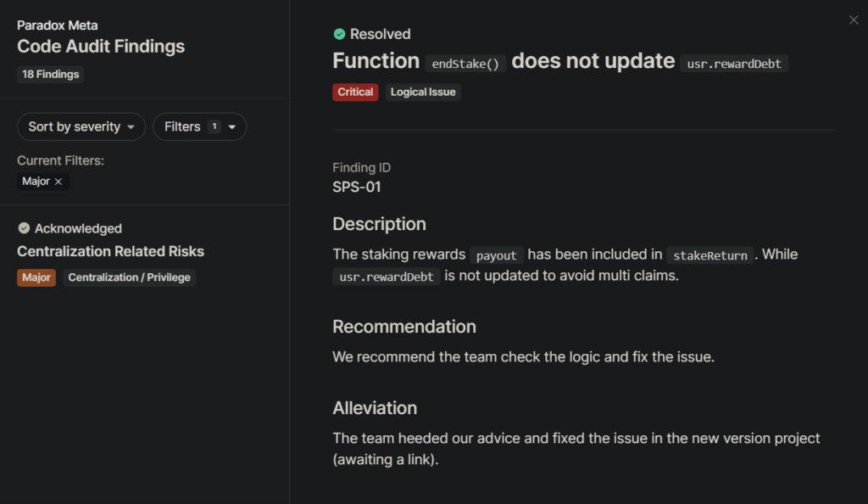The image size is (868, 504).
Task: Select the Logical Issue category tag
Action: pyautogui.click(x=423, y=92)
